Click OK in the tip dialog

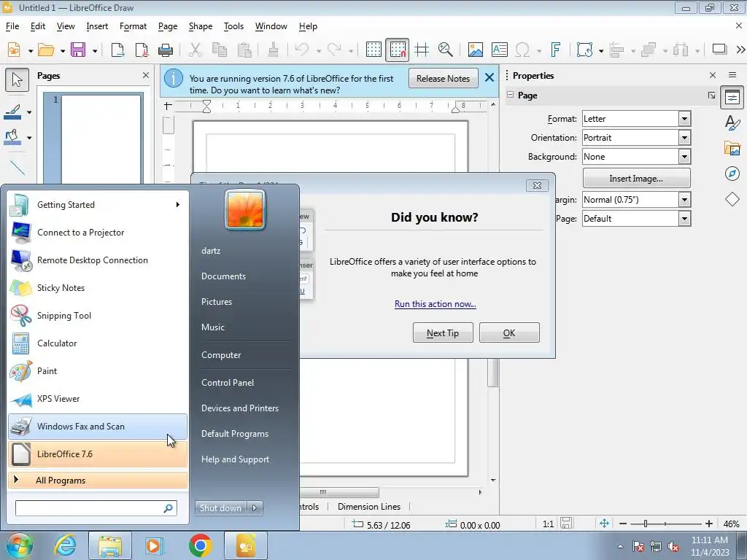[x=508, y=332]
